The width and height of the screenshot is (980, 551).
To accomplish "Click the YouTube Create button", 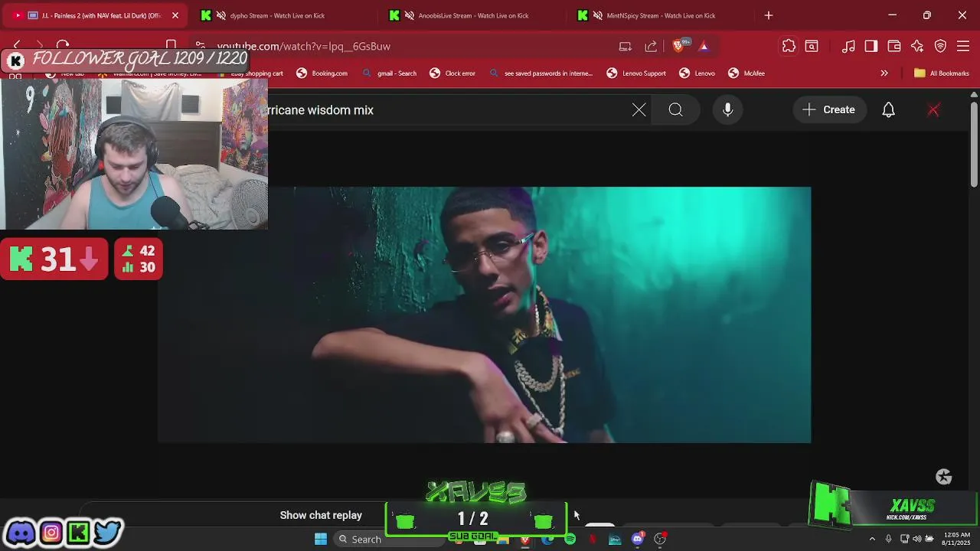I will coord(828,110).
